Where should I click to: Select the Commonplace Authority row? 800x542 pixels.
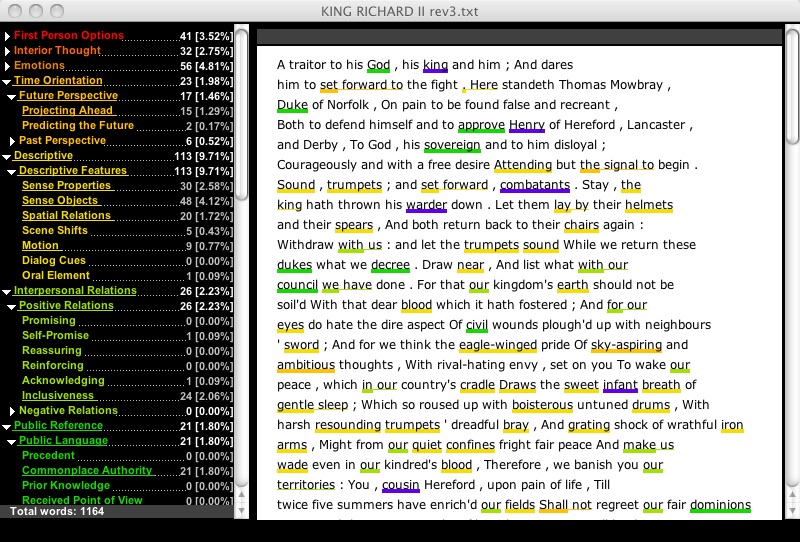click(x=127, y=471)
